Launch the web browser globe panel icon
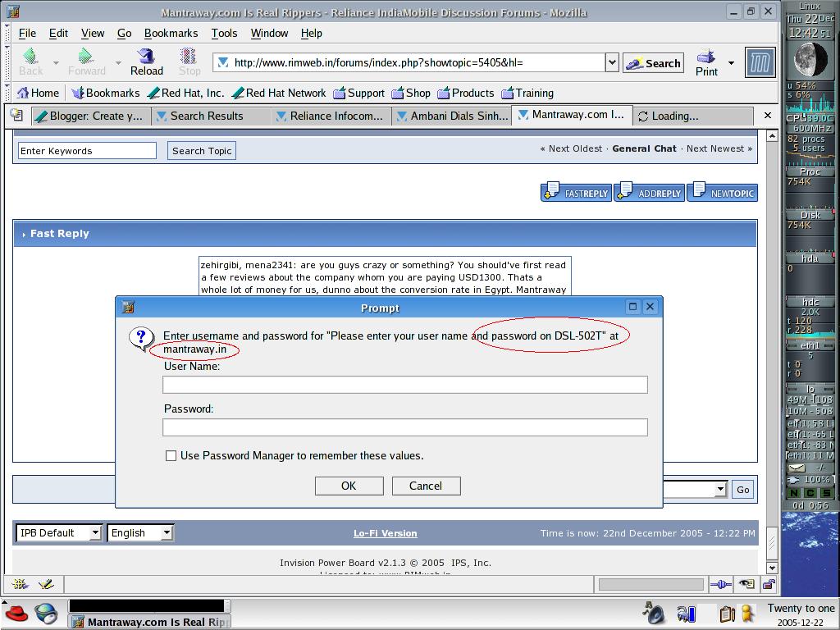The height and width of the screenshot is (630, 840). point(46,614)
